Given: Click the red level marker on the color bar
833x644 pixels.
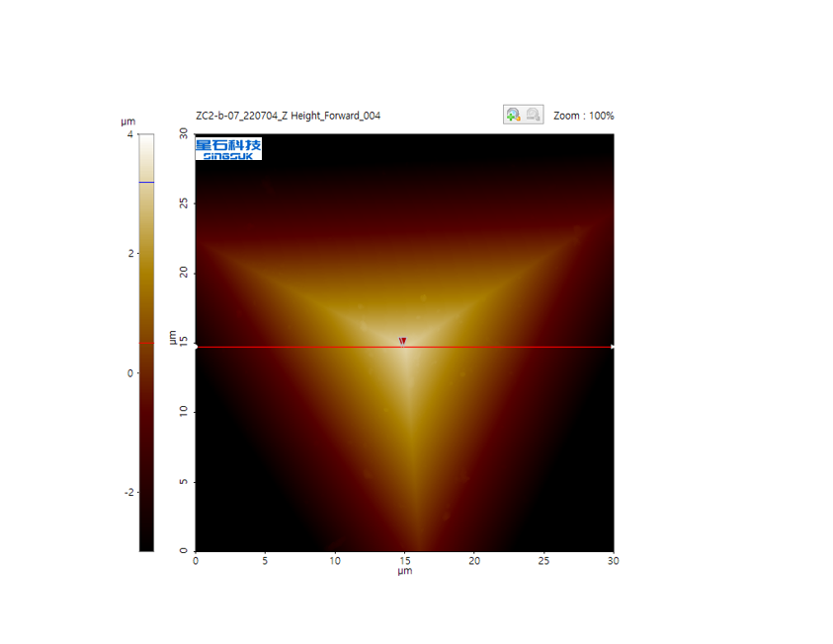Looking at the screenshot, I should (146, 343).
